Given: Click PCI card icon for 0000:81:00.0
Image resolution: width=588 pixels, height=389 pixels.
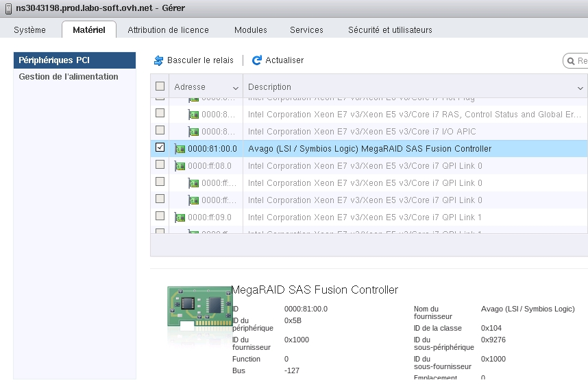Looking at the screenshot, I should [180, 149].
